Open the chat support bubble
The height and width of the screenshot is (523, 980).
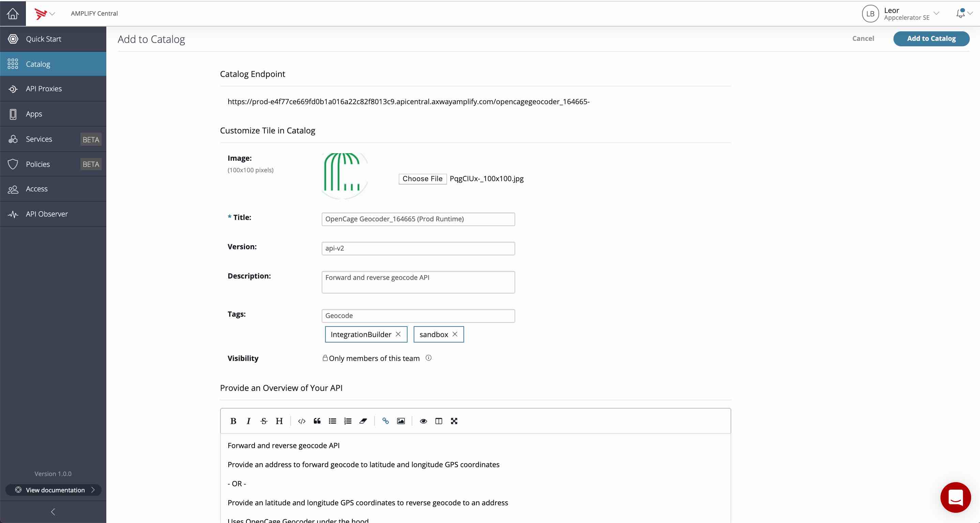[x=955, y=497]
